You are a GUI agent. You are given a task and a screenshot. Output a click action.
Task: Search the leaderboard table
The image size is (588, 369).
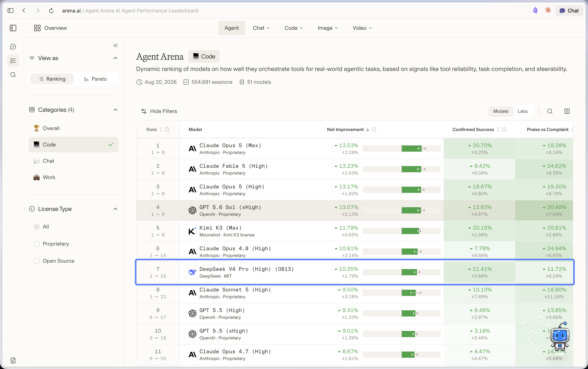coord(550,111)
